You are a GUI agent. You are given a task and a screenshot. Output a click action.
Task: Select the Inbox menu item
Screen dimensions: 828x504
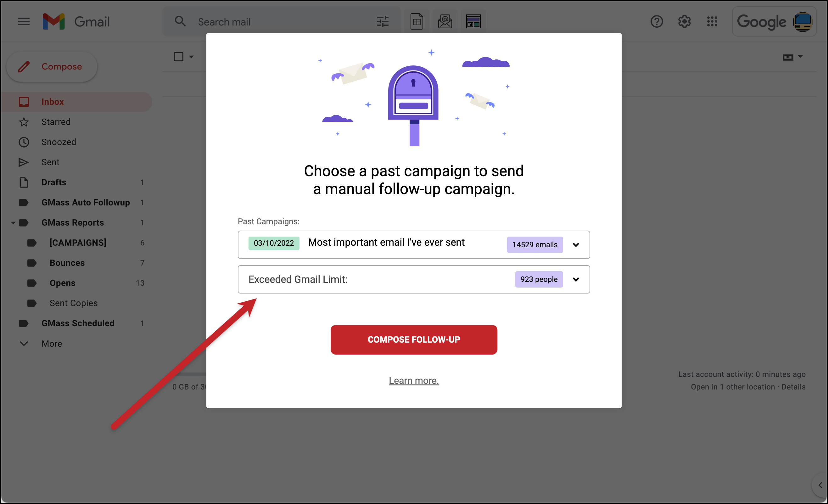point(52,101)
